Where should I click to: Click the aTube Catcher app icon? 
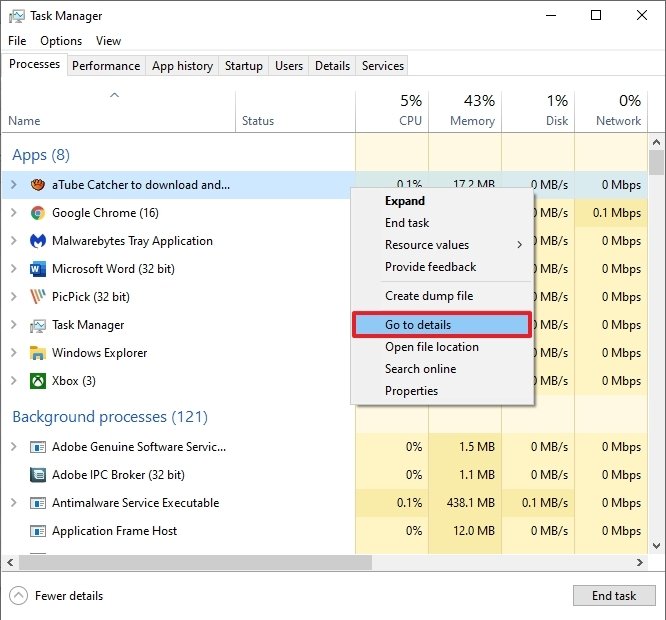pos(38,185)
